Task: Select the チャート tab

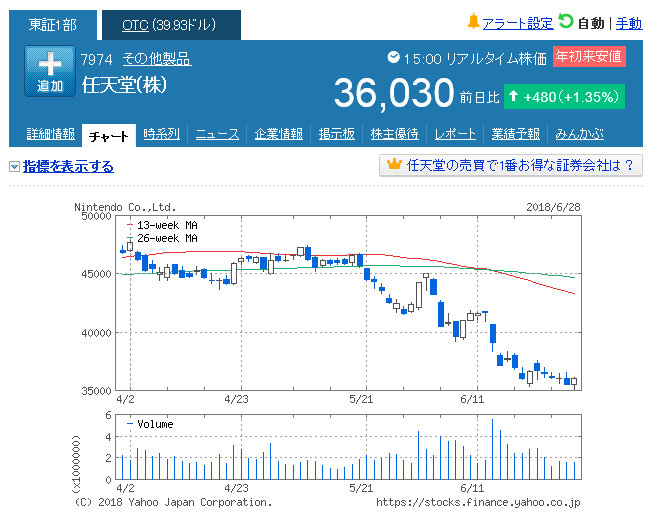Action: (109, 136)
